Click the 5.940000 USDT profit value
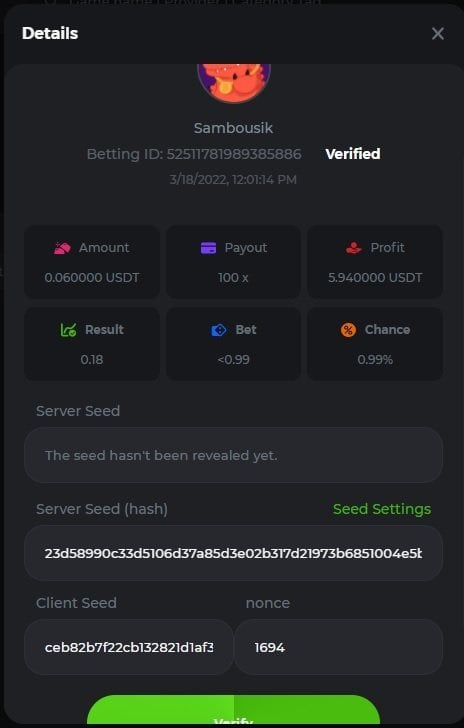The height and width of the screenshot is (728, 464). pos(375,278)
